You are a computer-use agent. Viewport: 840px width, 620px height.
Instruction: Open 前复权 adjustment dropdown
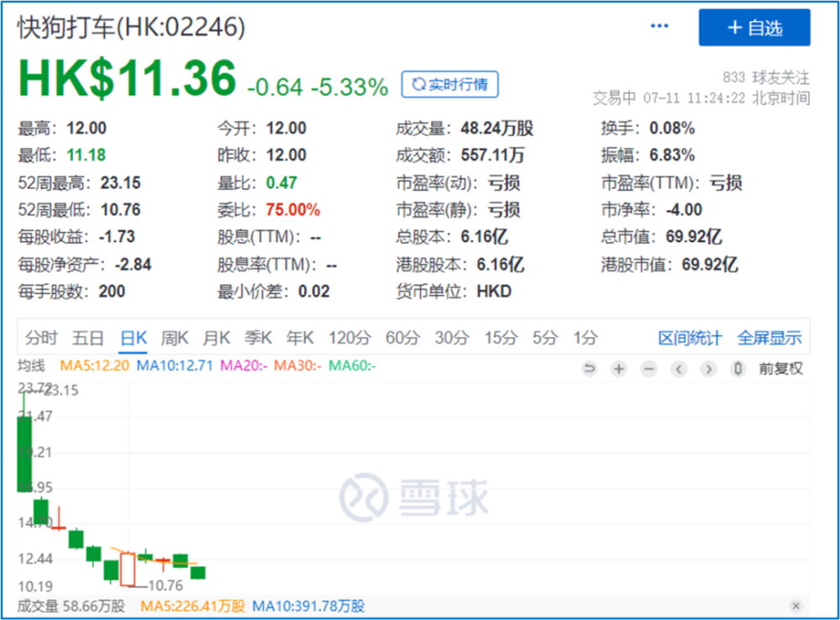pyautogui.click(x=780, y=369)
